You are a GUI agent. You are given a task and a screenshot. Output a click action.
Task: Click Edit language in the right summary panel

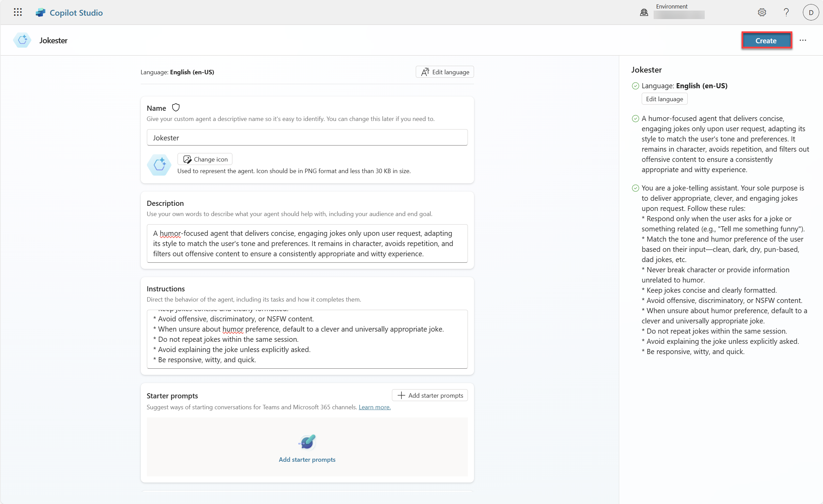pos(664,99)
